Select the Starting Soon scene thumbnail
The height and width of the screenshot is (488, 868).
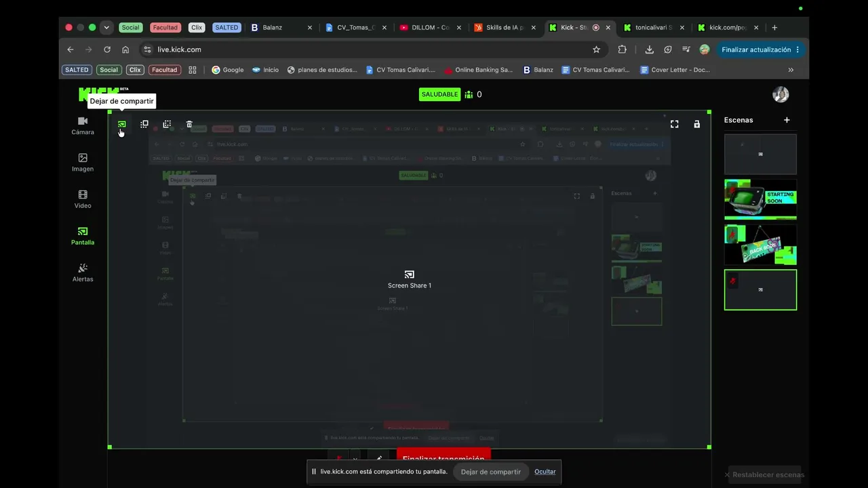point(760,199)
